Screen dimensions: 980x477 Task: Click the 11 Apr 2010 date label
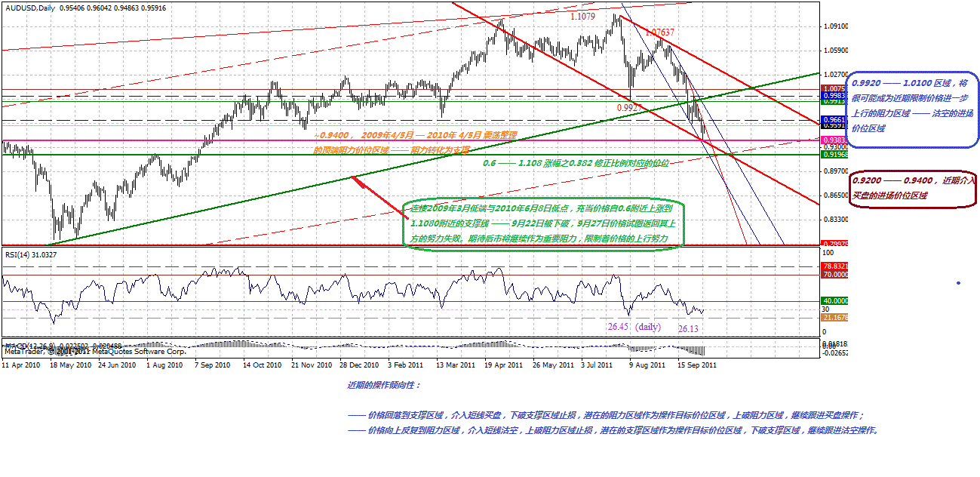[20, 365]
